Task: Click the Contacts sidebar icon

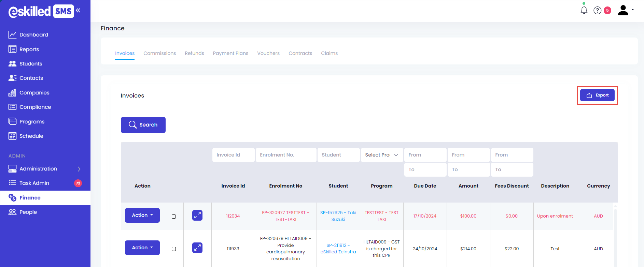Action: click(12, 78)
